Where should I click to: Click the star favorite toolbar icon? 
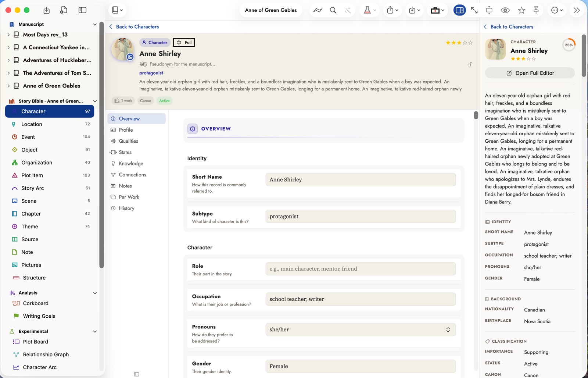coord(521,10)
